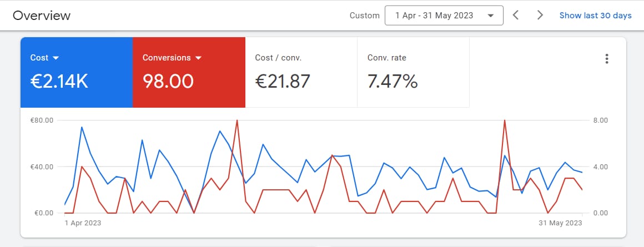Open the three-dot more options menu
Screen dimensions: 644x247
click(607, 59)
